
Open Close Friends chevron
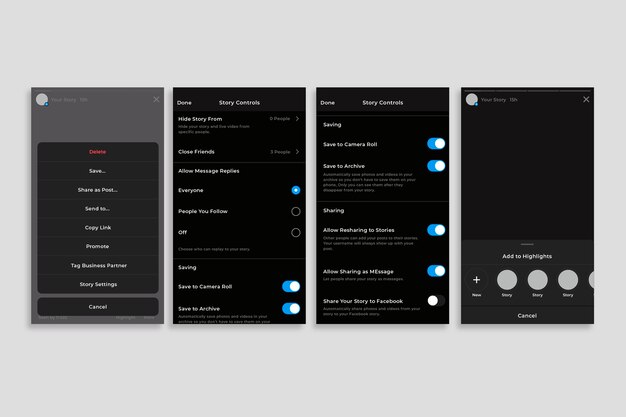coord(297,152)
